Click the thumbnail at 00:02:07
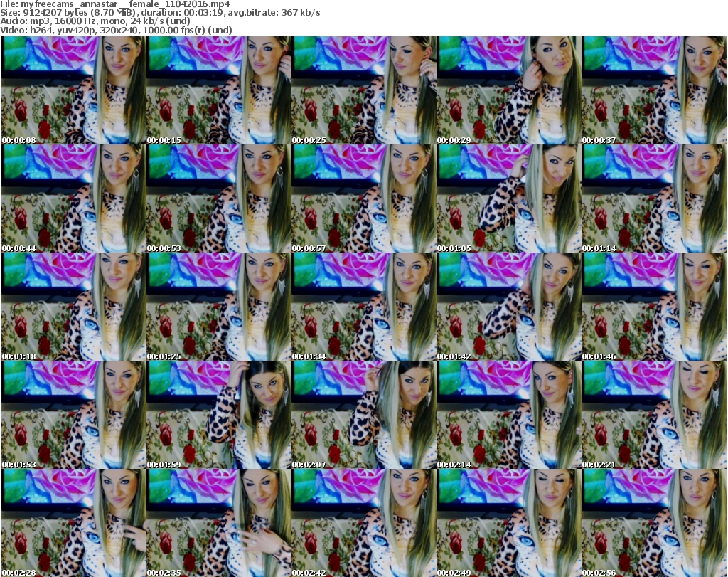The height and width of the screenshot is (577, 728). click(x=364, y=415)
